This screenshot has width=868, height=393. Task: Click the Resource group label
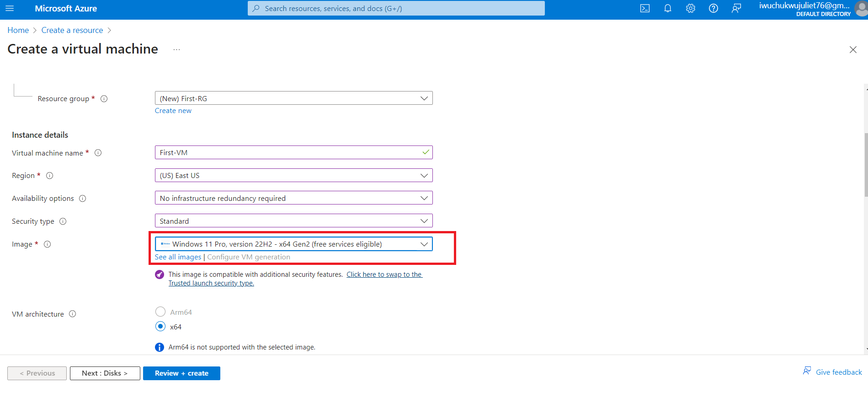[64, 99]
